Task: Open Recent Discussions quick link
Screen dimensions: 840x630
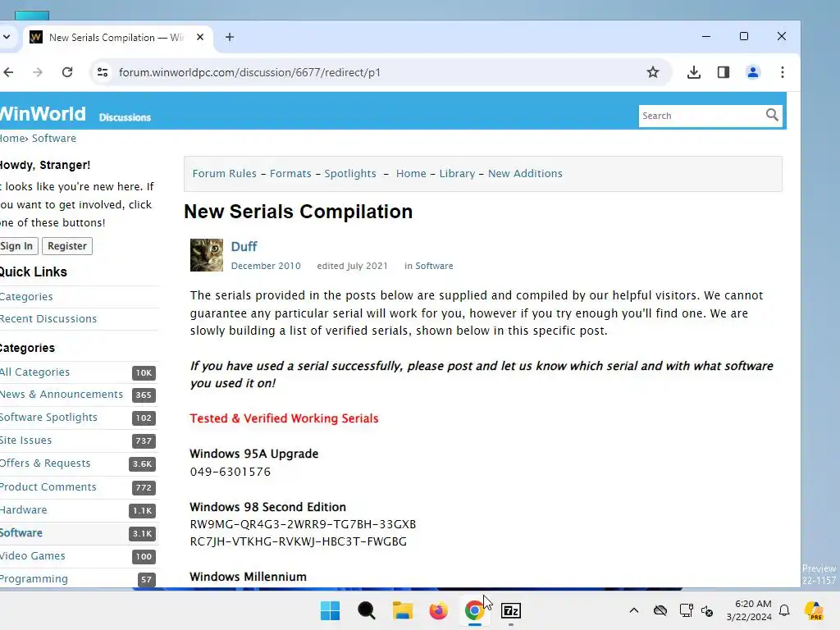Action: (x=48, y=319)
